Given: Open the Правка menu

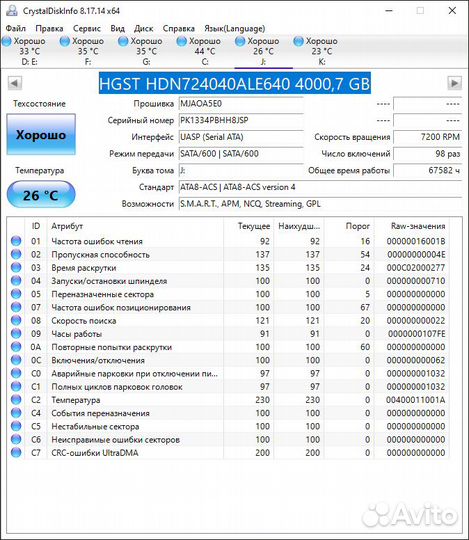Looking at the screenshot, I should (49, 28).
